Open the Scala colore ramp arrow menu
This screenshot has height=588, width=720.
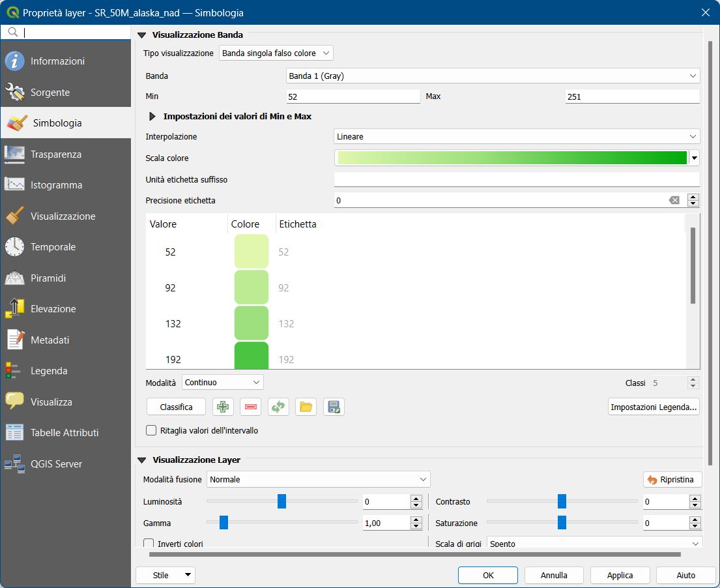point(695,158)
